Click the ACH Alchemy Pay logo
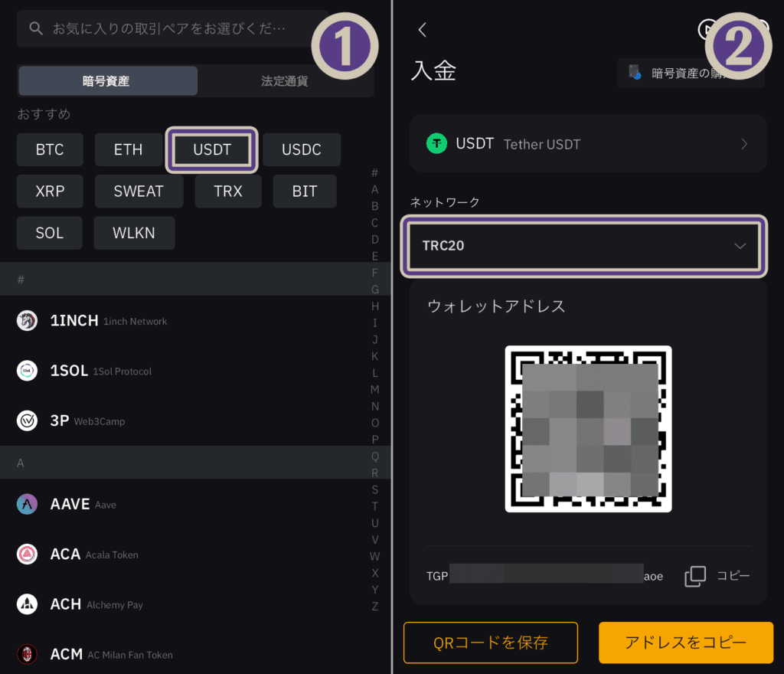Screen dimensions: 784x674 (27, 604)
